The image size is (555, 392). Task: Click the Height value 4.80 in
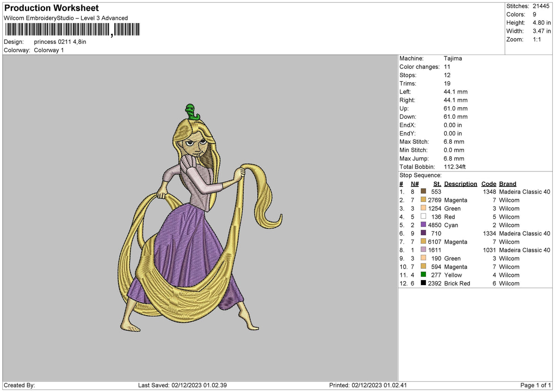542,23
